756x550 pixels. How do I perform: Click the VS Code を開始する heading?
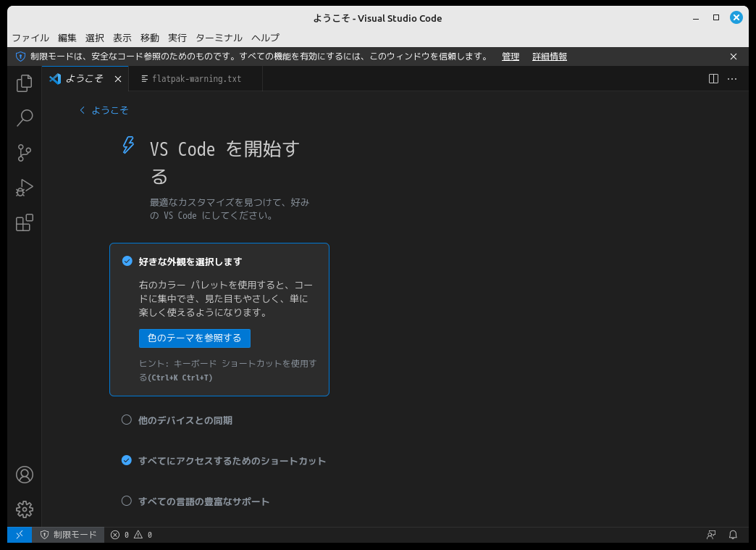tap(224, 162)
